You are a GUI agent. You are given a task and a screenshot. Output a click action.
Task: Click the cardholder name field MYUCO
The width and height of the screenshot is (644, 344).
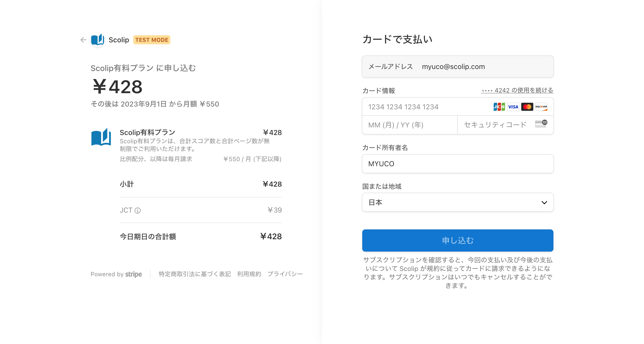point(458,164)
